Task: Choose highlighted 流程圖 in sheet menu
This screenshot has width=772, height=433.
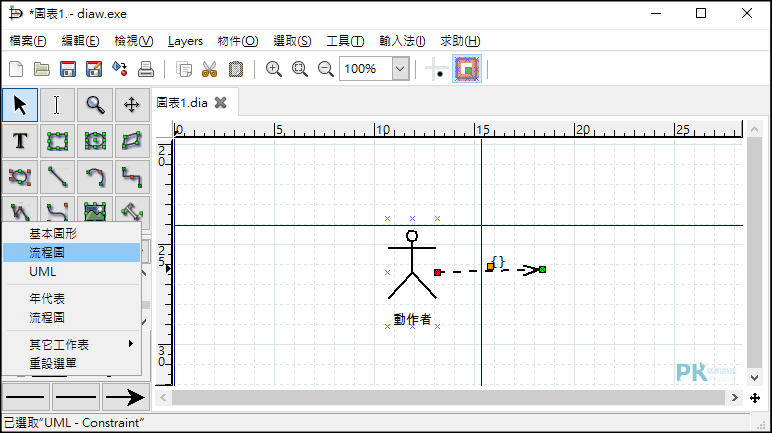Action: click(72, 253)
